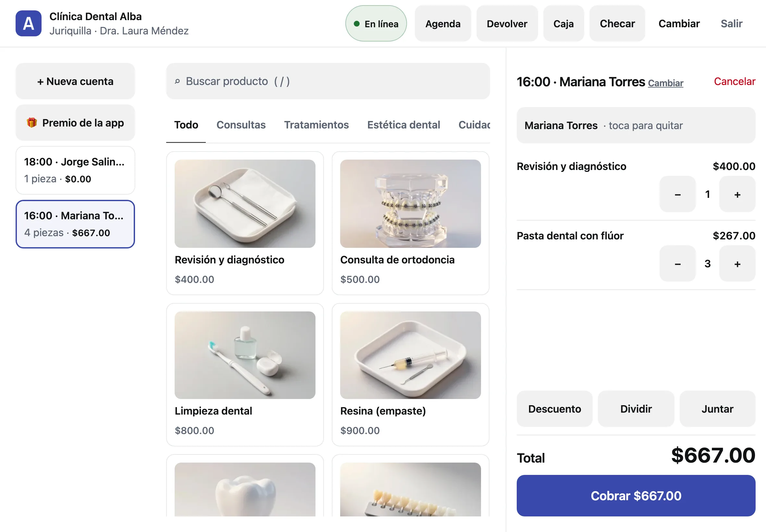This screenshot has height=532, width=766.
Task: Add one more Pasta dental con flúor
Action: coord(737,264)
